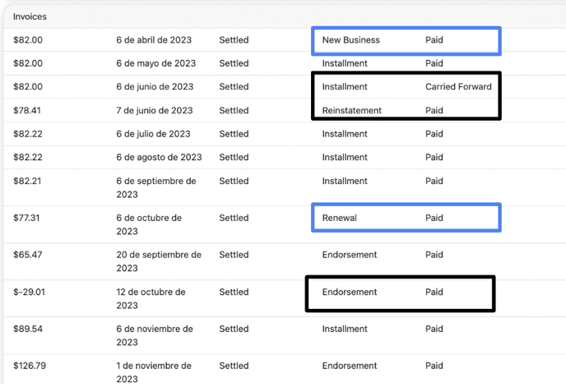Screen dimensions: 566x392
Task: Click Settled in the 6 de agosto row
Action: [x=234, y=157]
